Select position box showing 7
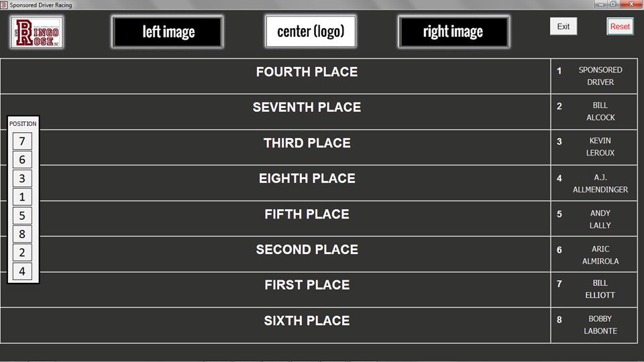The image size is (644, 362). (x=22, y=141)
